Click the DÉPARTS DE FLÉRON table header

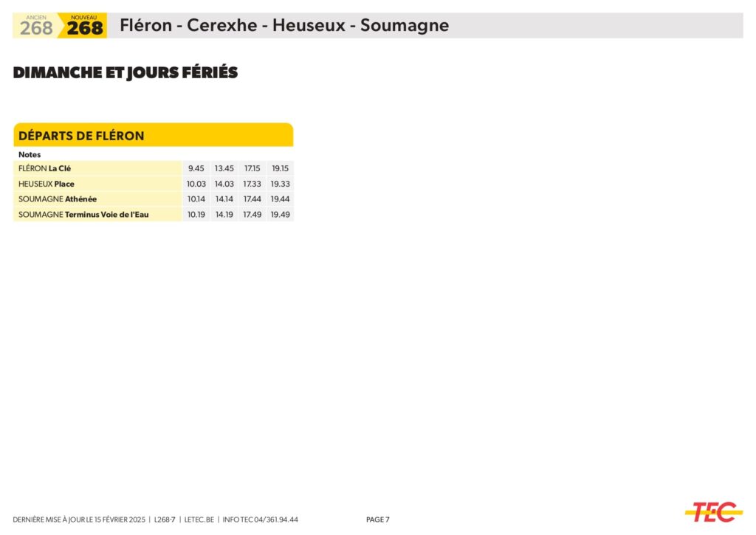tap(81, 136)
